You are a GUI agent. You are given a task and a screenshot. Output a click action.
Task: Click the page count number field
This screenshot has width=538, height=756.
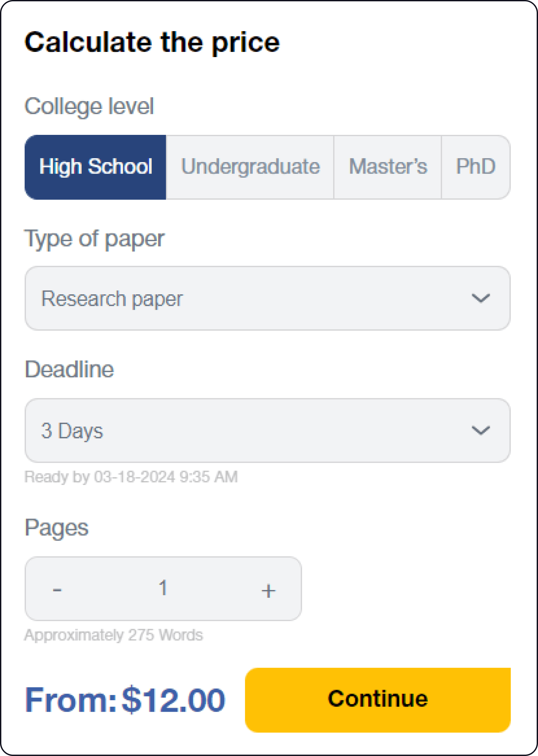(163, 588)
